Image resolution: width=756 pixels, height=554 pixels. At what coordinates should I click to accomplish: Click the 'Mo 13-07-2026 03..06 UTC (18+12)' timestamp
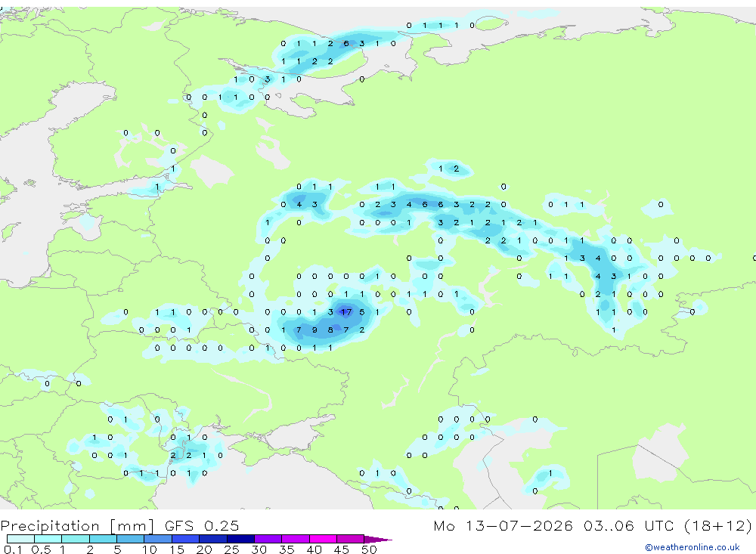pyautogui.click(x=593, y=525)
